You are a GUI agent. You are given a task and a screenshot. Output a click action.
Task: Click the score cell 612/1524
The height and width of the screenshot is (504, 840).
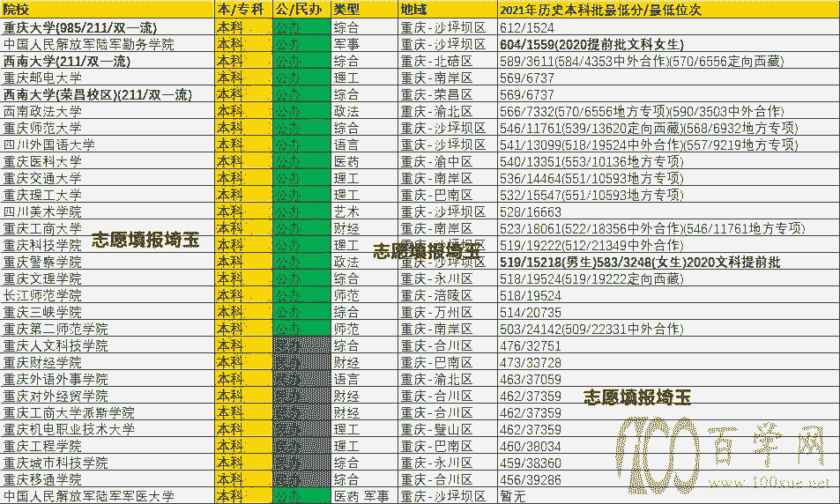tap(669, 27)
